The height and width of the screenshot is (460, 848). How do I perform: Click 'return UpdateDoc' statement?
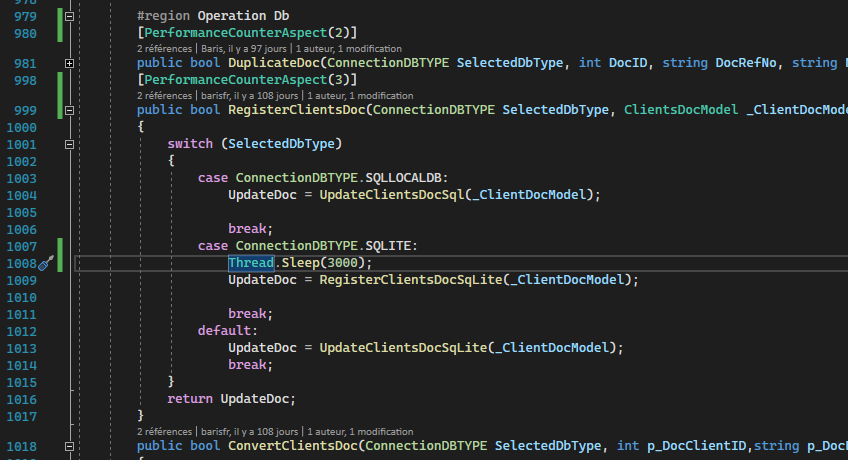tap(231, 398)
